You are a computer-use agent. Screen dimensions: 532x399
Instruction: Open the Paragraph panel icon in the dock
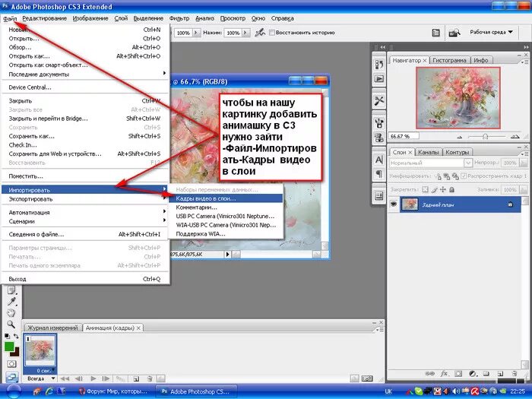pyautogui.click(x=379, y=174)
